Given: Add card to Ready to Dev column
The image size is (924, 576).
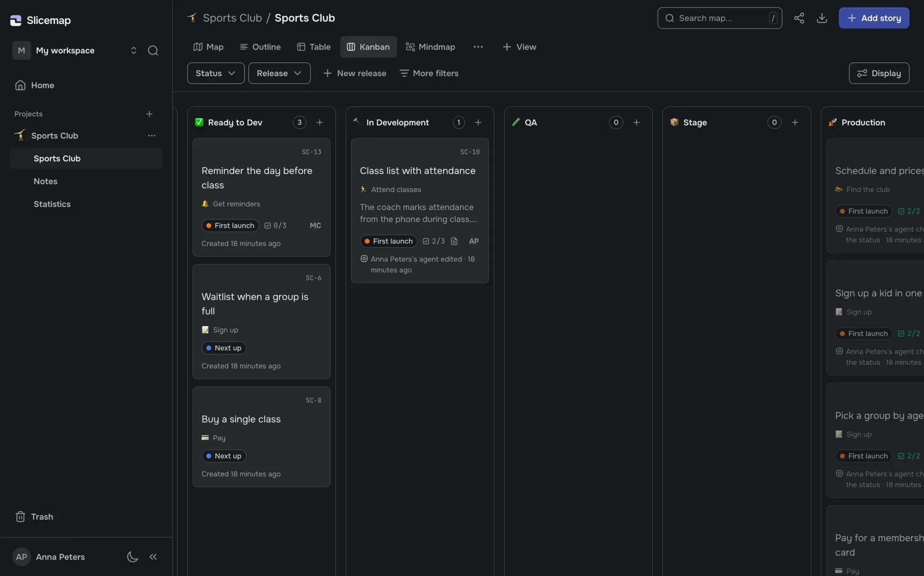Looking at the screenshot, I should click(320, 122).
